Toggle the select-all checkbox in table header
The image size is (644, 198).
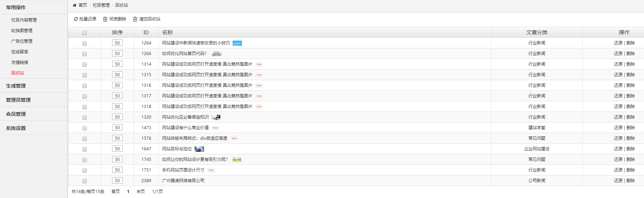(x=85, y=33)
